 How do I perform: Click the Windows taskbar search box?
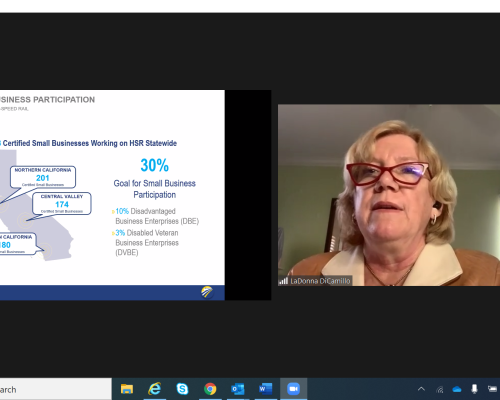point(56,389)
